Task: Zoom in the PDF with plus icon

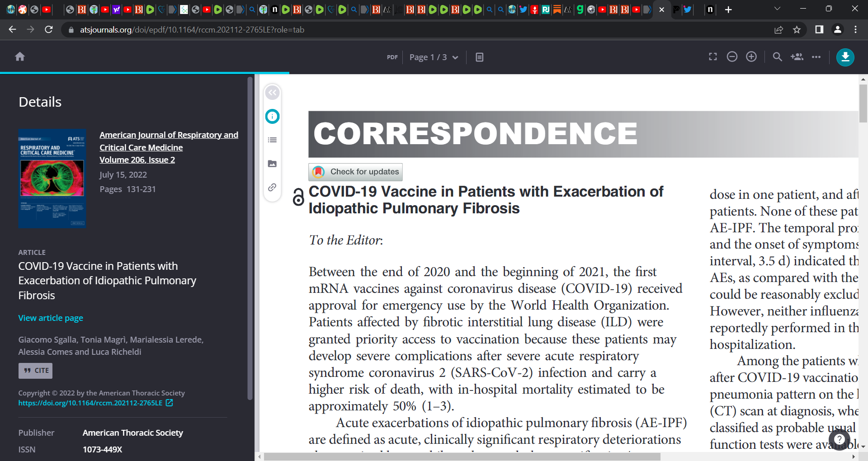Action: click(751, 56)
